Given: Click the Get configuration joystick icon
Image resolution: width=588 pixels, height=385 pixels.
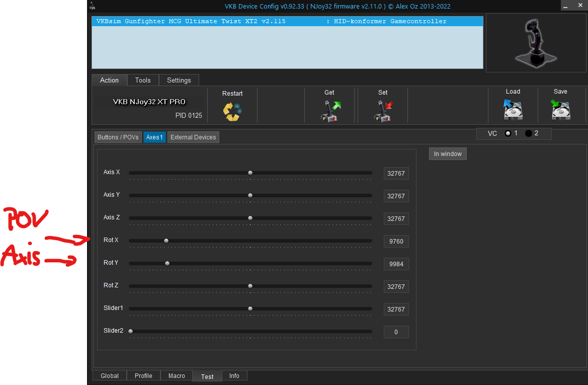Looking at the screenshot, I should (x=330, y=111).
